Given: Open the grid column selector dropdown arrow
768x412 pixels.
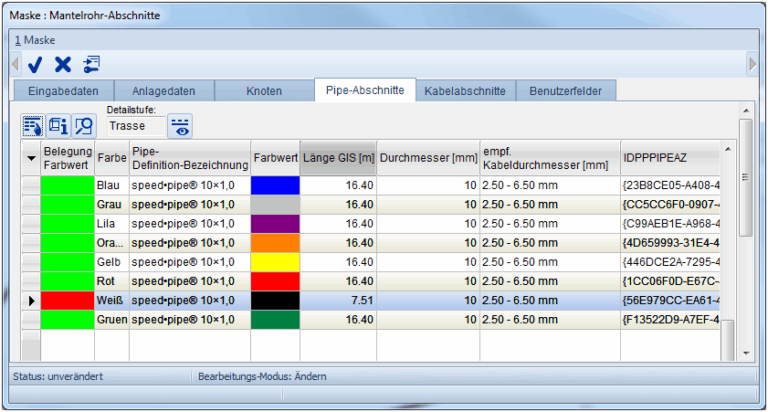Looking at the screenshot, I should (x=30, y=158).
